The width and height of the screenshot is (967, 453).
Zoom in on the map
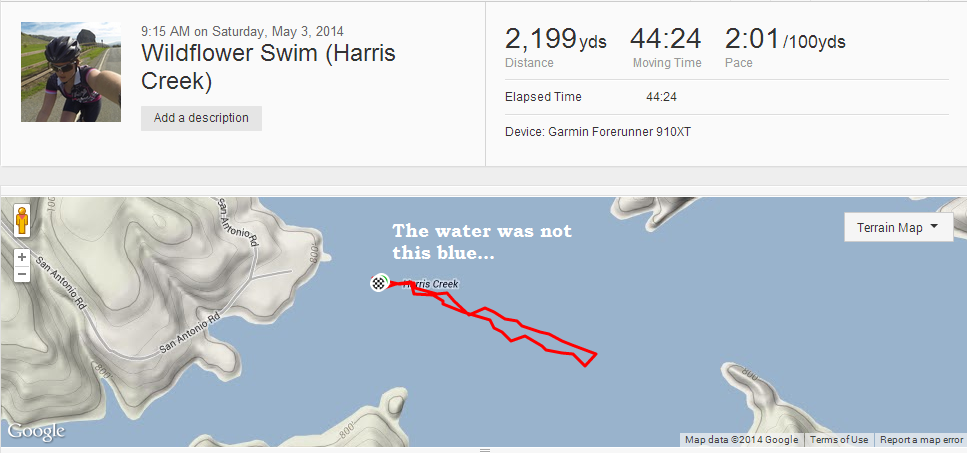coord(21,256)
